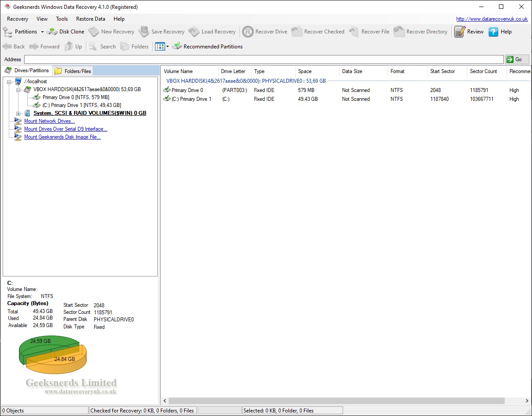Screen dimensions: 532x416
Task: Click the scroll right arrow
Action: pos(527,401)
